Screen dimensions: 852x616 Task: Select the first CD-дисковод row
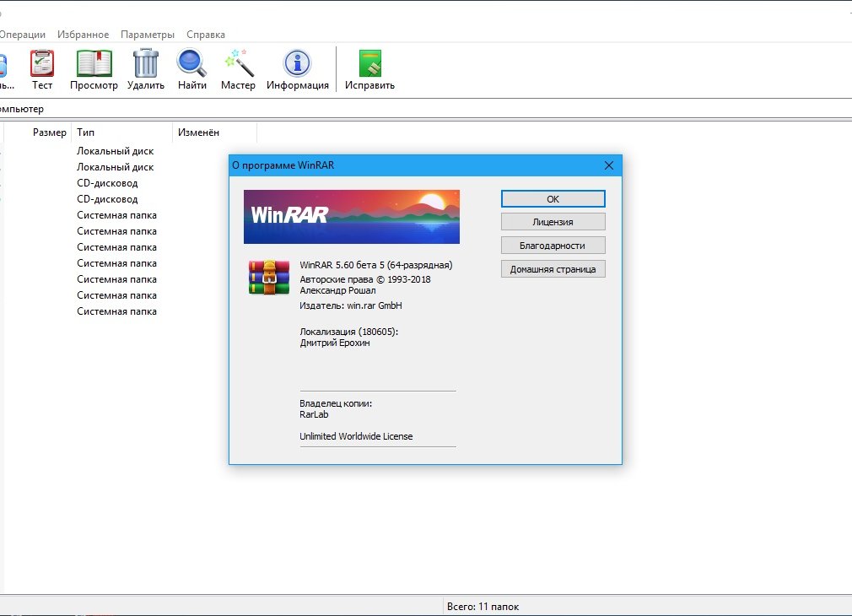coord(107,183)
